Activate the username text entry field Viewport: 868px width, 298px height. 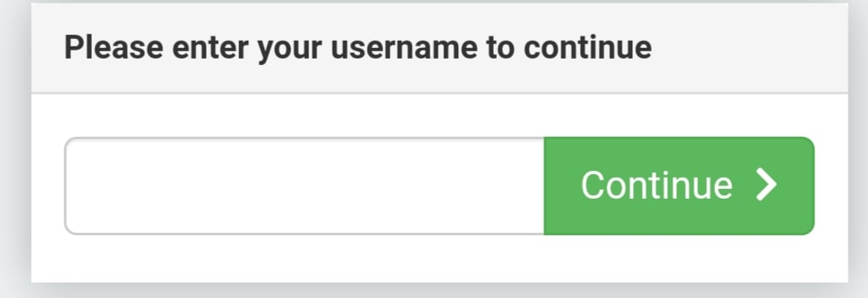pos(304,186)
